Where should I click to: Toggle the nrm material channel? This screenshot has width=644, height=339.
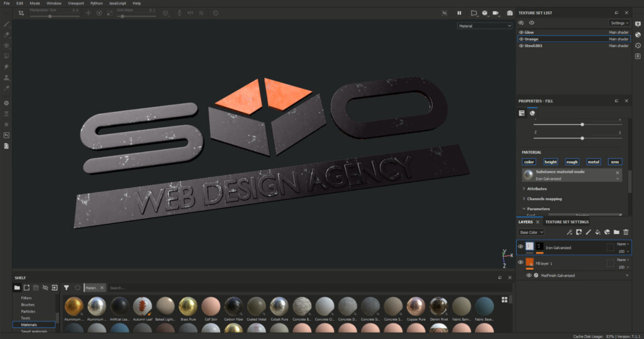pyautogui.click(x=615, y=162)
